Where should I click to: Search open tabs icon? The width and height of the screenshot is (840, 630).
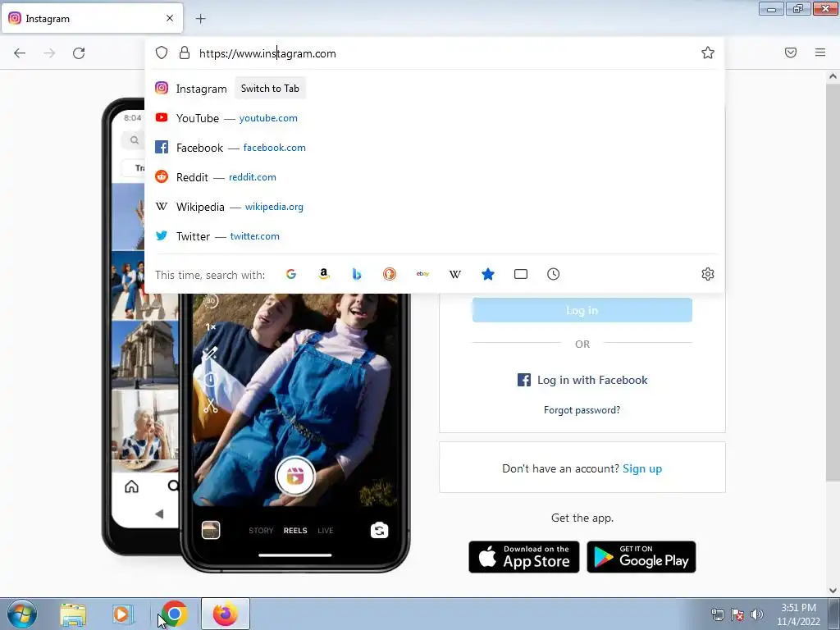[x=521, y=274]
